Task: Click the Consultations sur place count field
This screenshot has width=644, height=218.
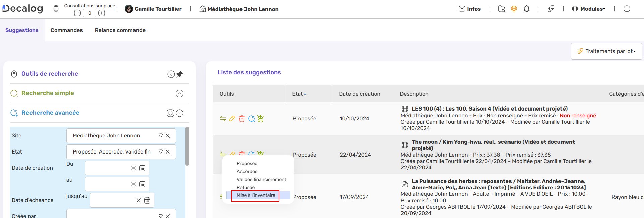Action: point(90,13)
